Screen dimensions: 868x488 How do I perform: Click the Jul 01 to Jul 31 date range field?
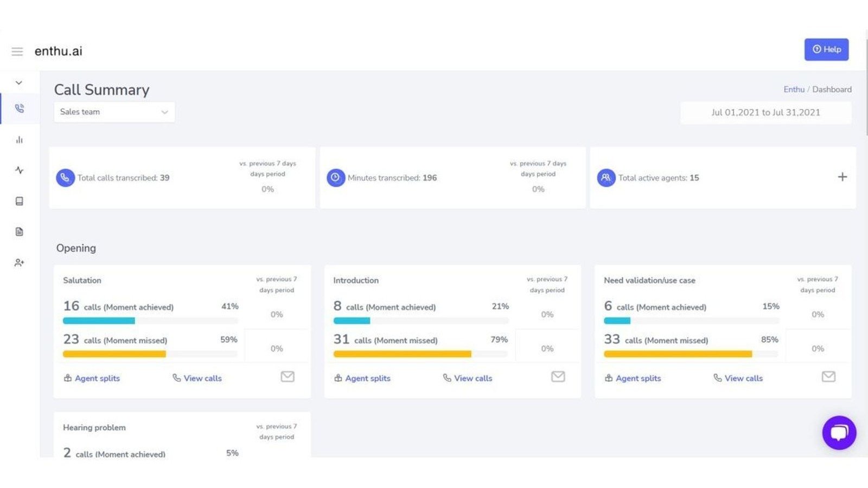(765, 112)
